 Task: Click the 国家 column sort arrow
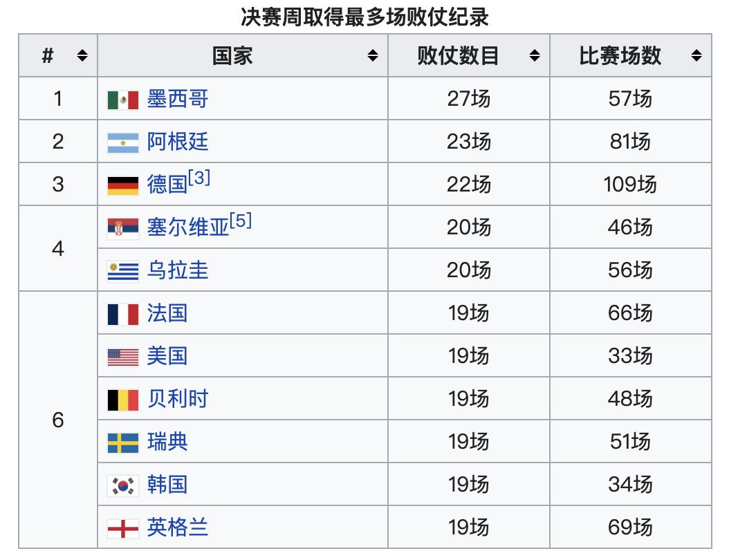(373, 56)
